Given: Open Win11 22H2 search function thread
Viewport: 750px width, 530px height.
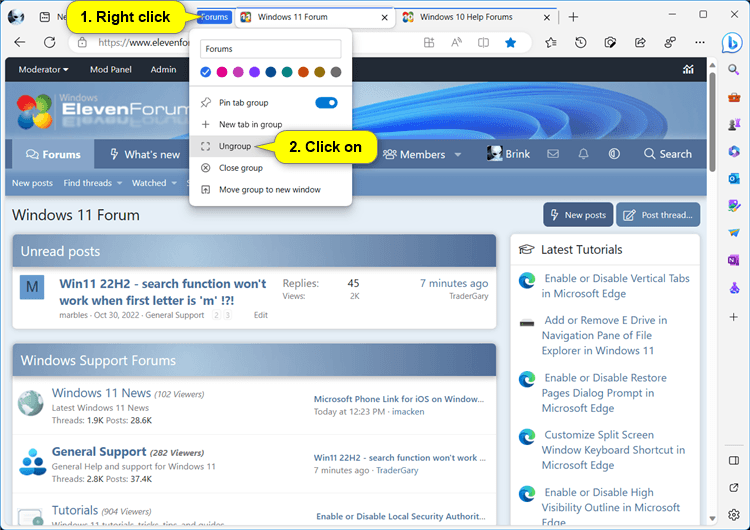Looking at the screenshot, I should 163,292.
